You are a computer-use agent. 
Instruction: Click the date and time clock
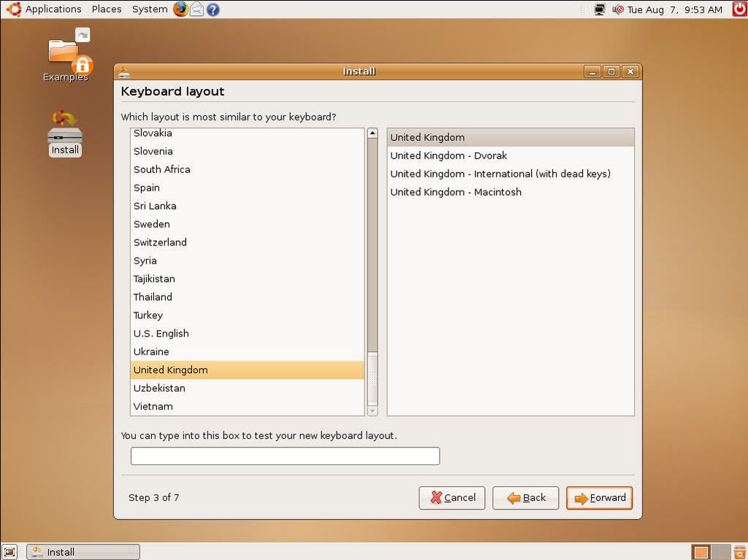point(674,9)
